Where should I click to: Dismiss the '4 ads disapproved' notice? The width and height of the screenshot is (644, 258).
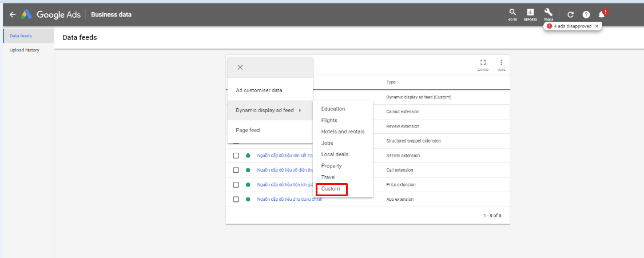coord(597,26)
